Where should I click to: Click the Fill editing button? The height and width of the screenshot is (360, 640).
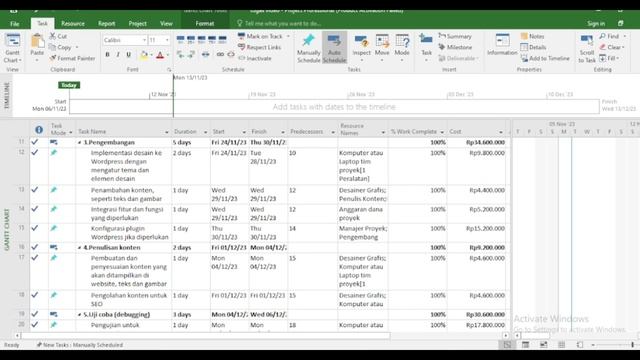[x=609, y=58]
